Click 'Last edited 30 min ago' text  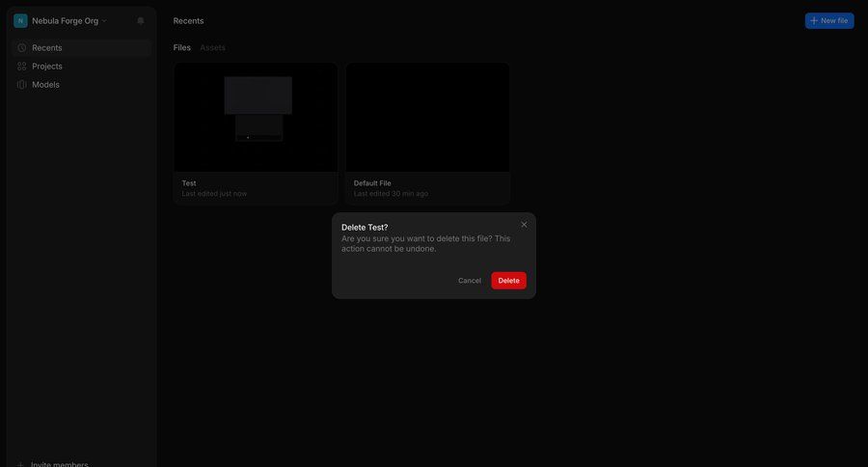[391, 193]
